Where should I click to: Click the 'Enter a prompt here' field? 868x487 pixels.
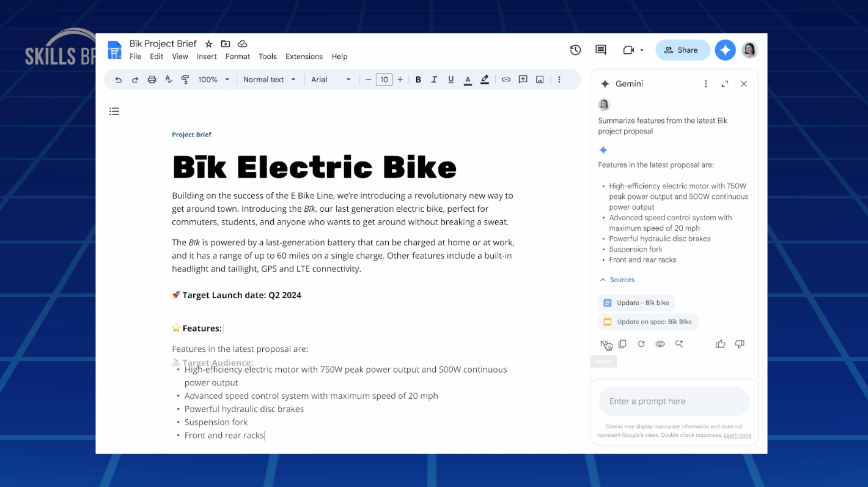click(x=674, y=401)
